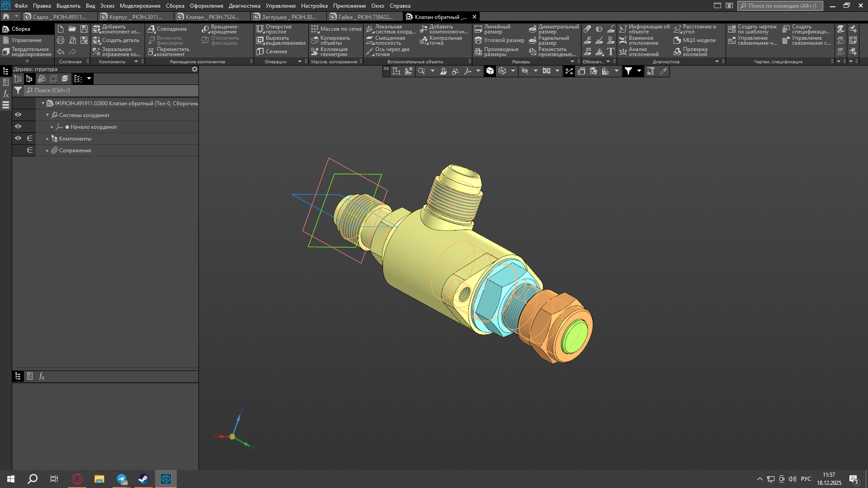Click the Проверка коллизий icon
This screenshot has height=488, width=868.
point(677,52)
